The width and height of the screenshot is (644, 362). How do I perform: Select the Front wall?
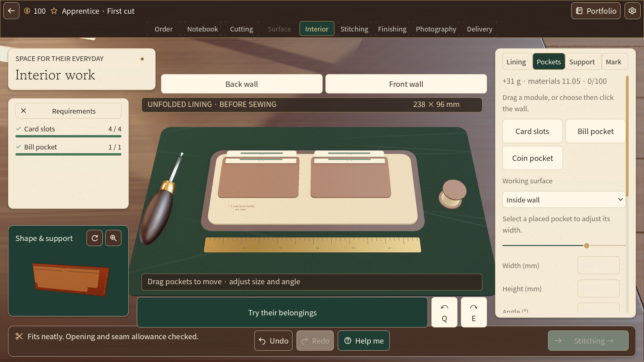tap(406, 84)
